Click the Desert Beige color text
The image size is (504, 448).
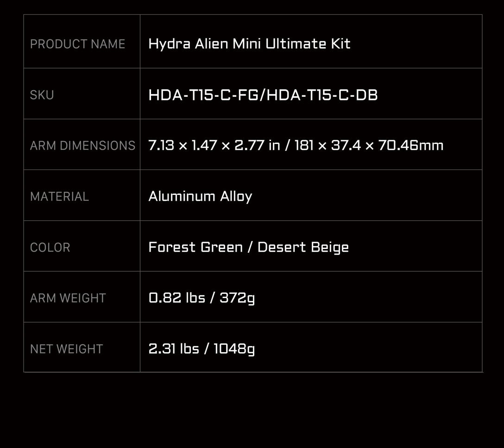point(303,247)
